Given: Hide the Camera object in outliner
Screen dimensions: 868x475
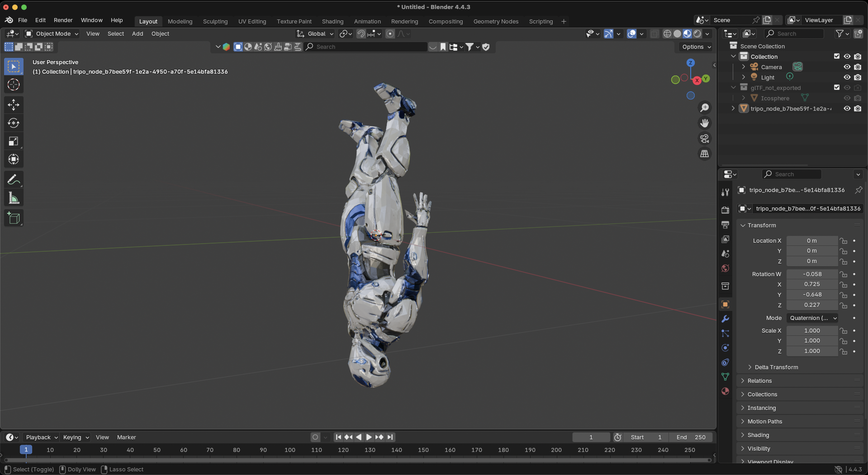Looking at the screenshot, I should tap(847, 67).
